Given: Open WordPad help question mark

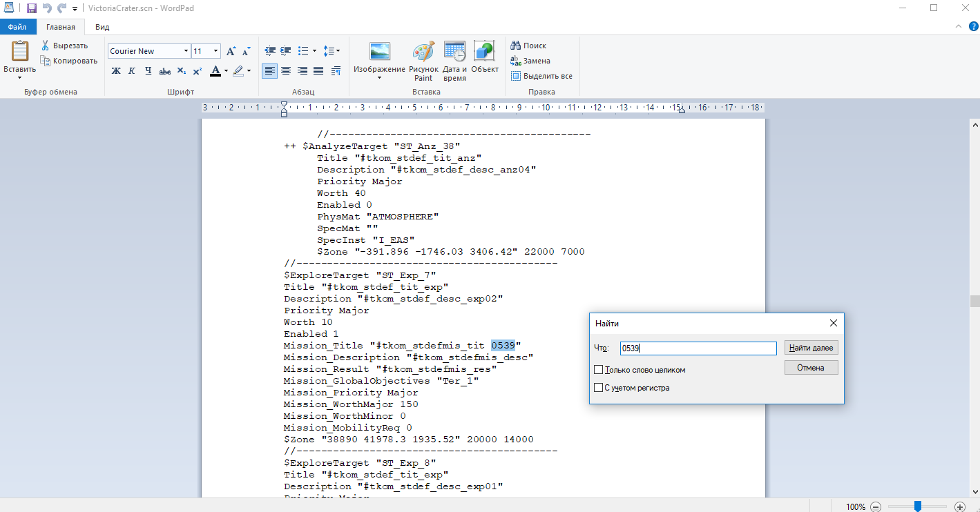Looking at the screenshot, I should click(x=973, y=26).
